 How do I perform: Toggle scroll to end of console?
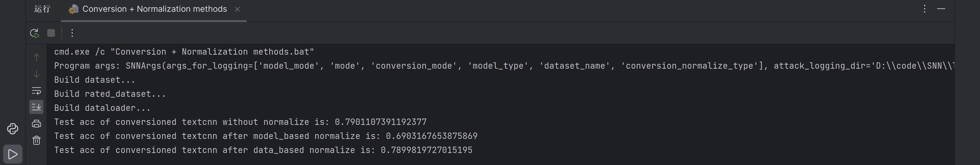pyautogui.click(x=36, y=107)
